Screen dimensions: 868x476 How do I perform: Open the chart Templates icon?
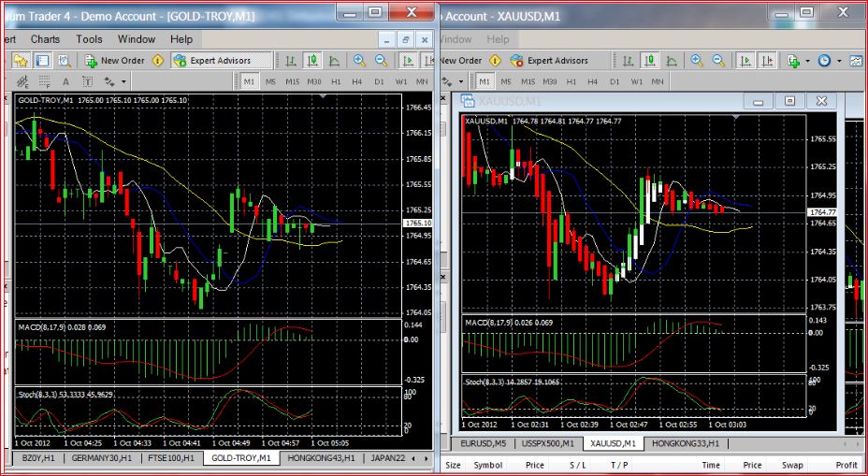[x=857, y=61]
